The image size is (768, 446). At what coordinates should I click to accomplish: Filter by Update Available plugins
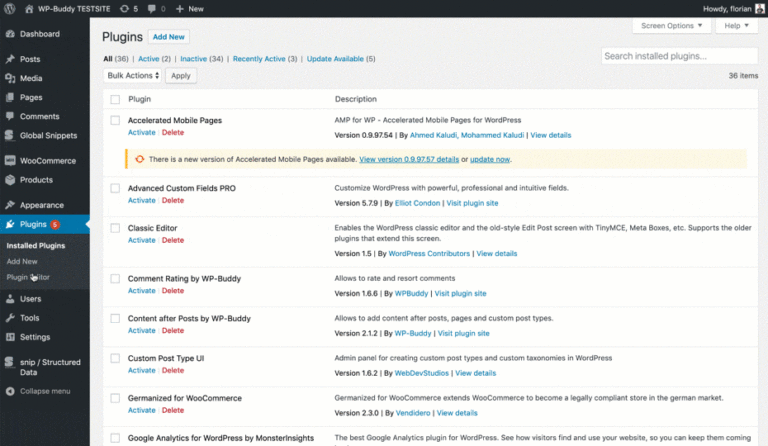click(335, 59)
